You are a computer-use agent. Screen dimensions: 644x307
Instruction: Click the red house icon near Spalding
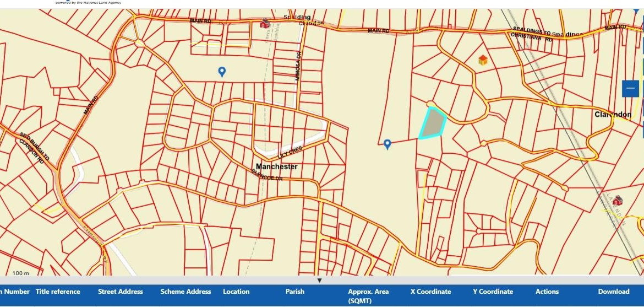point(265,23)
